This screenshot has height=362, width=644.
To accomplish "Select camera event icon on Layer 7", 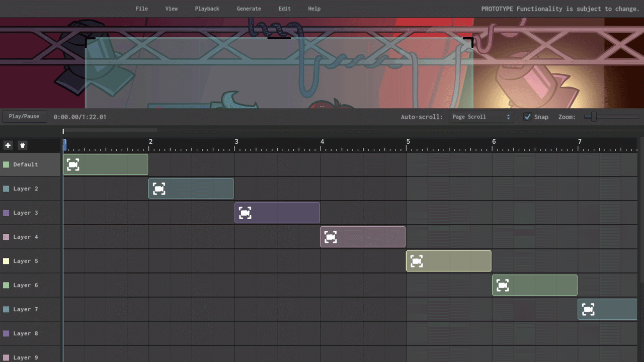I will pyautogui.click(x=588, y=309).
